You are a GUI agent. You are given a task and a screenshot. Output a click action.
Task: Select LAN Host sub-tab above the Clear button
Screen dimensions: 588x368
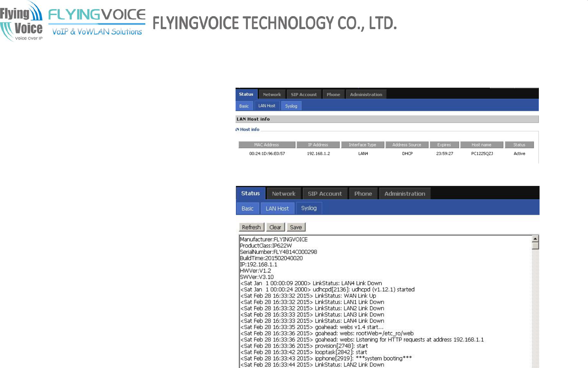click(277, 208)
